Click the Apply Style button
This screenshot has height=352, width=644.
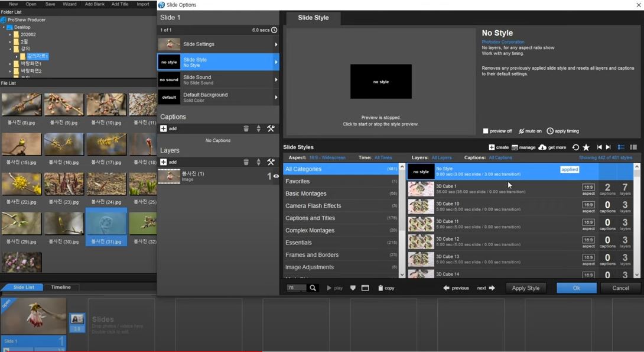pyautogui.click(x=526, y=288)
